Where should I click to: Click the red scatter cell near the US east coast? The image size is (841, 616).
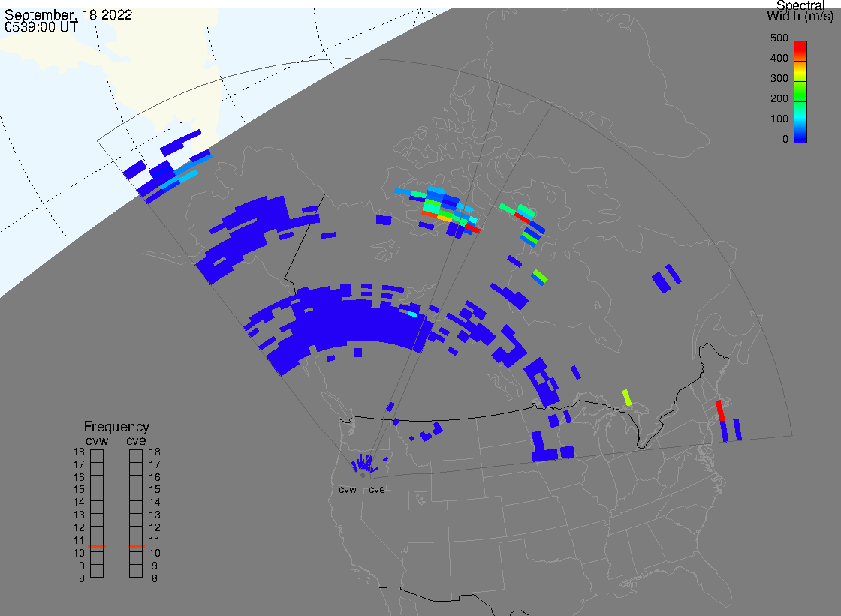click(x=720, y=410)
